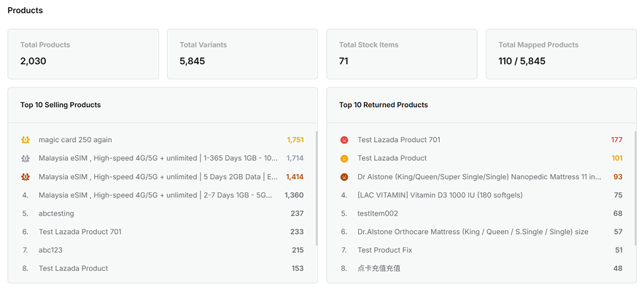
Task: Click the brown sad face beside Dr Alstone Nanopedic Mattress
Action: tap(344, 177)
